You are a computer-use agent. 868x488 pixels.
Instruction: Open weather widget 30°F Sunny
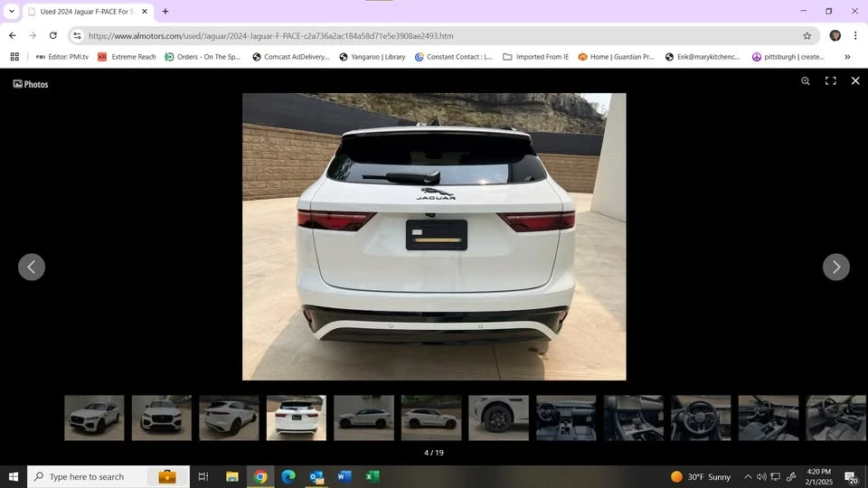pyautogui.click(x=700, y=476)
